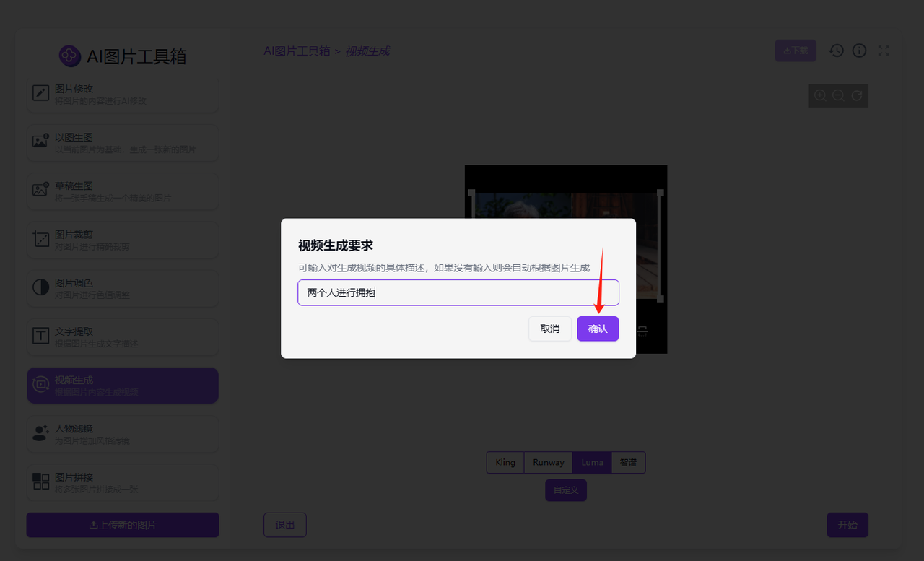Click the 退出 exit button

pos(285,525)
